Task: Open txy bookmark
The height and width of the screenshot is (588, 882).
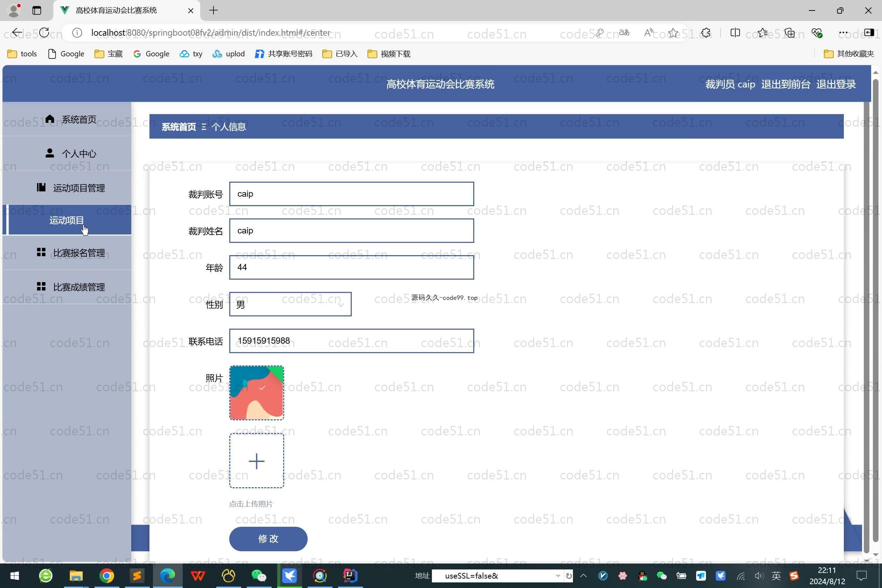Action: coord(191,54)
